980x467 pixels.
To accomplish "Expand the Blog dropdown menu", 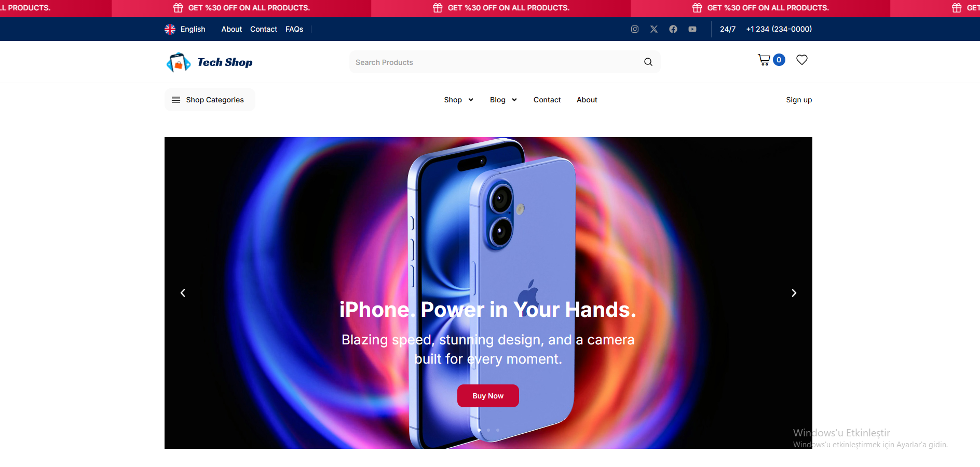I will click(x=503, y=100).
